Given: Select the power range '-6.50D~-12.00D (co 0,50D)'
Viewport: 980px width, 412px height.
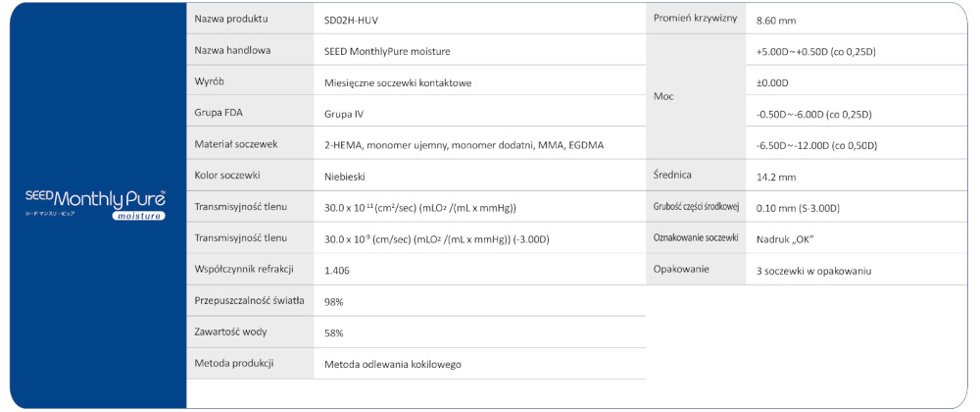Looking at the screenshot, I should tap(816, 146).
